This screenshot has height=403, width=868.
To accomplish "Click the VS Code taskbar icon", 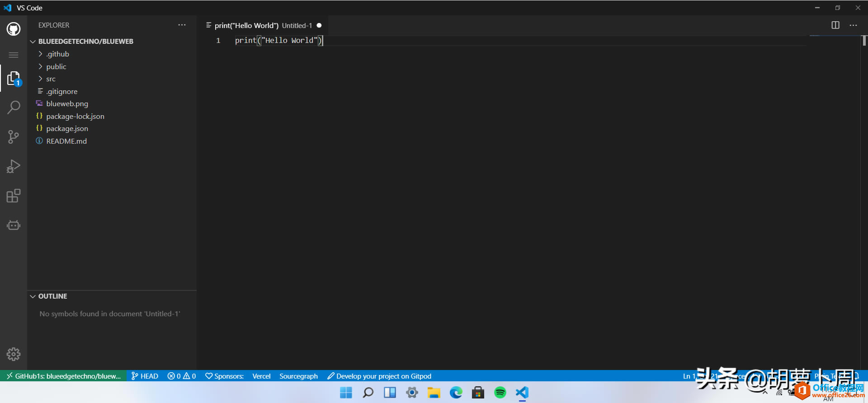I will (x=522, y=393).
